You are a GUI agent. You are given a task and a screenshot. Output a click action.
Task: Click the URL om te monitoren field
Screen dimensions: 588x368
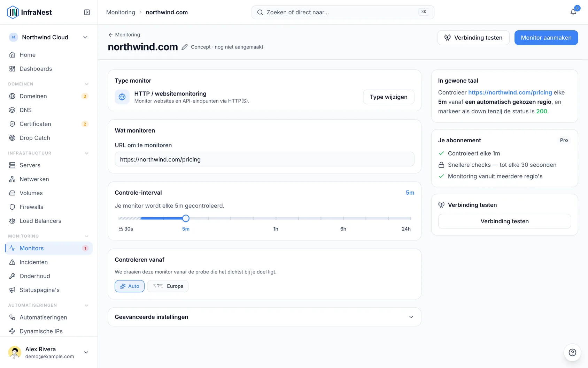point(264,159)
